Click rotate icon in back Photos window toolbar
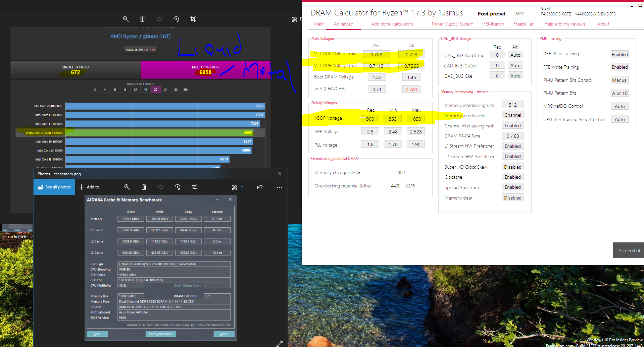The width and height of the screenshot is (644, 347). click(176, 19)
